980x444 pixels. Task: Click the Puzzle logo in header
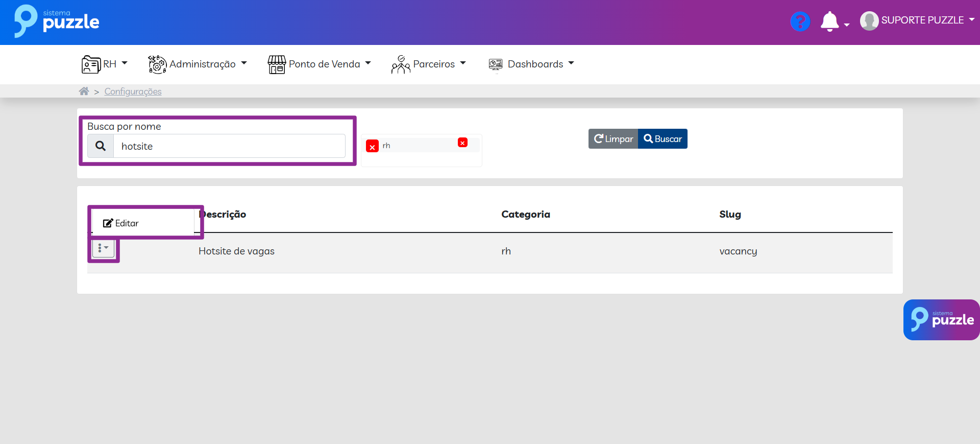[x=56, y=21]
